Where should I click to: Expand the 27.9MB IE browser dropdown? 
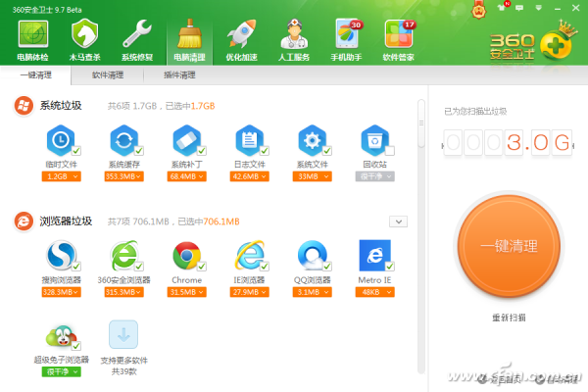249,292
